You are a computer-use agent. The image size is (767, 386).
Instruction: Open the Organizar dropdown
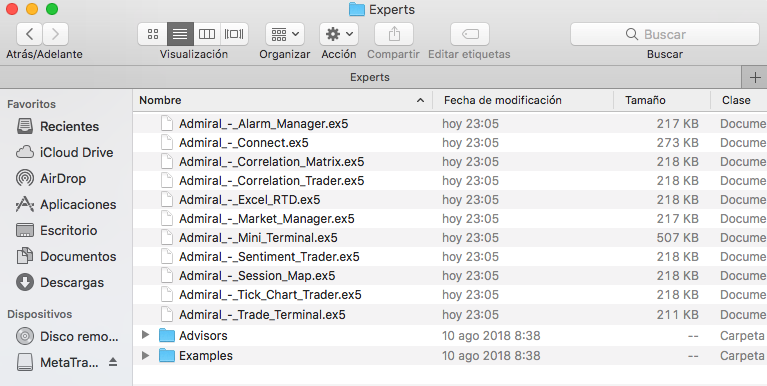285,34
